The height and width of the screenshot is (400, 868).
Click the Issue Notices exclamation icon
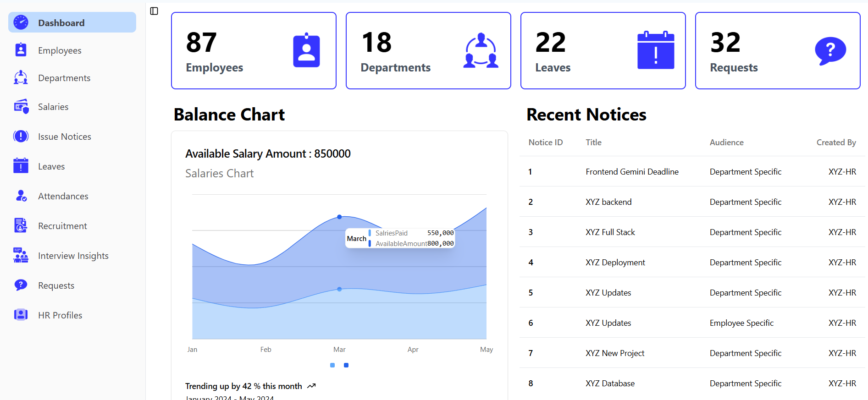coord(21,136)
